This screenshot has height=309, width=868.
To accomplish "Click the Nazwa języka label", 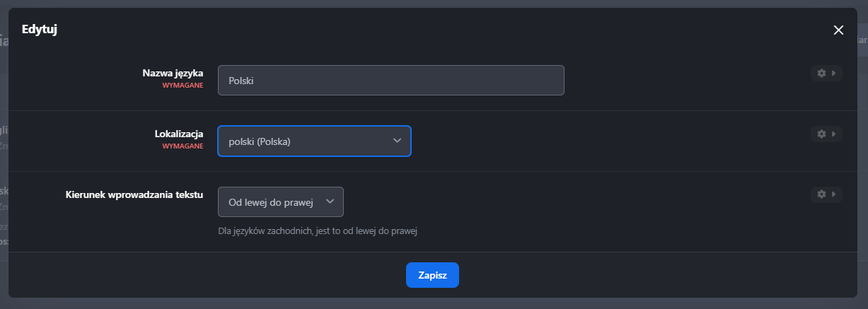I will pos(173,73).
